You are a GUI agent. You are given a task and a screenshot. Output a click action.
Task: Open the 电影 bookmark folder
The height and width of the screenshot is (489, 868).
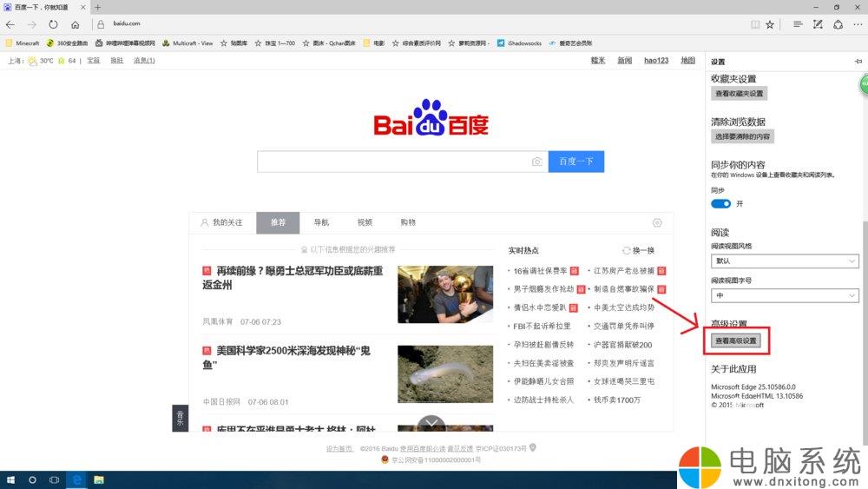point(373,43)
